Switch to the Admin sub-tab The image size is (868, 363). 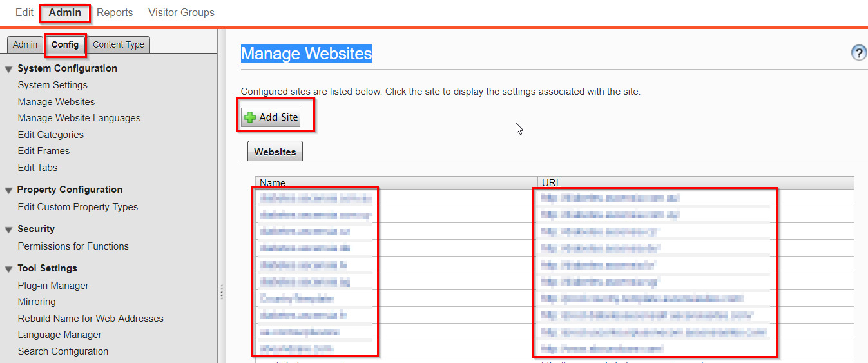[x=25, y=44]
